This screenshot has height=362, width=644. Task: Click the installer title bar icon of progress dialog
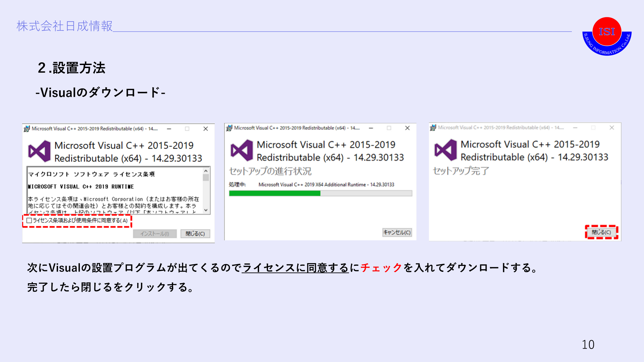click(229, 128)
